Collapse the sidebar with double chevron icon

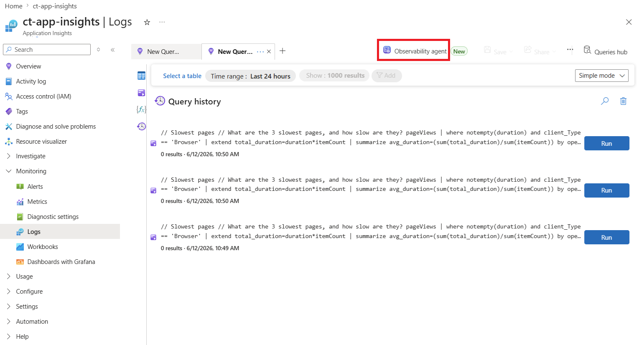[113, 50]
